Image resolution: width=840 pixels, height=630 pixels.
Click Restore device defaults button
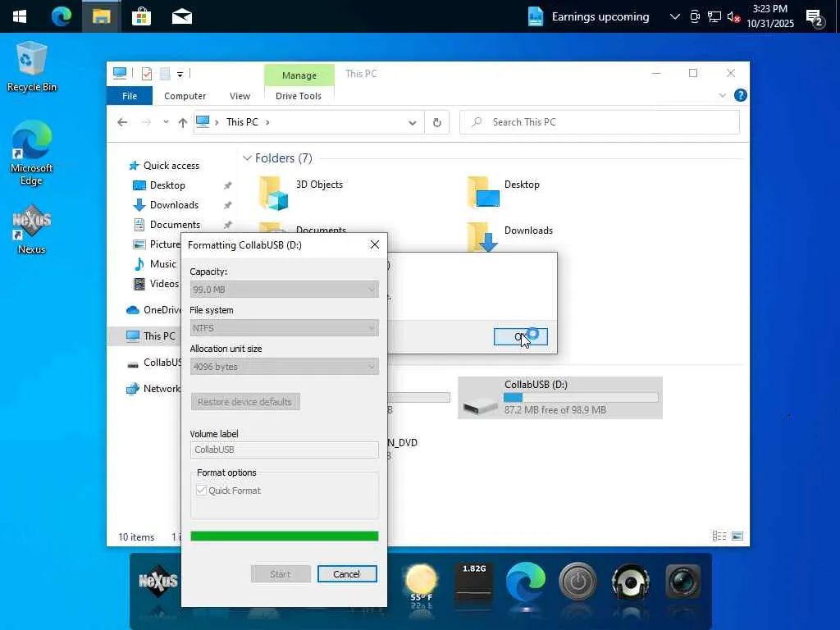tap(244, 402)
